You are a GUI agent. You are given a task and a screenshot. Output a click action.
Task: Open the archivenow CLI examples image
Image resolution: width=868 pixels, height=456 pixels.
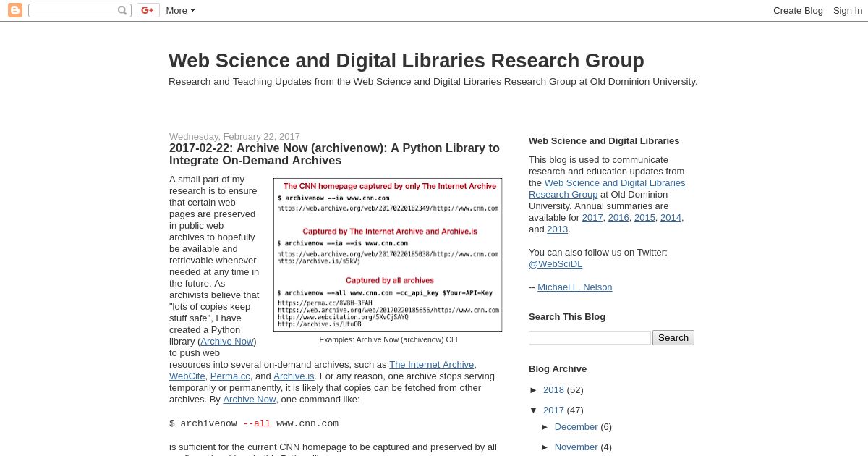388,255
